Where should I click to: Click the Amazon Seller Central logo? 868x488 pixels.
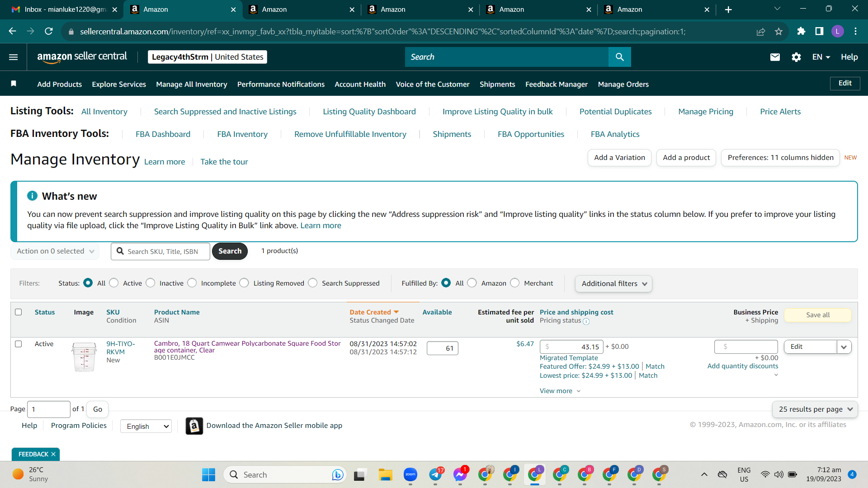(82, 57)
